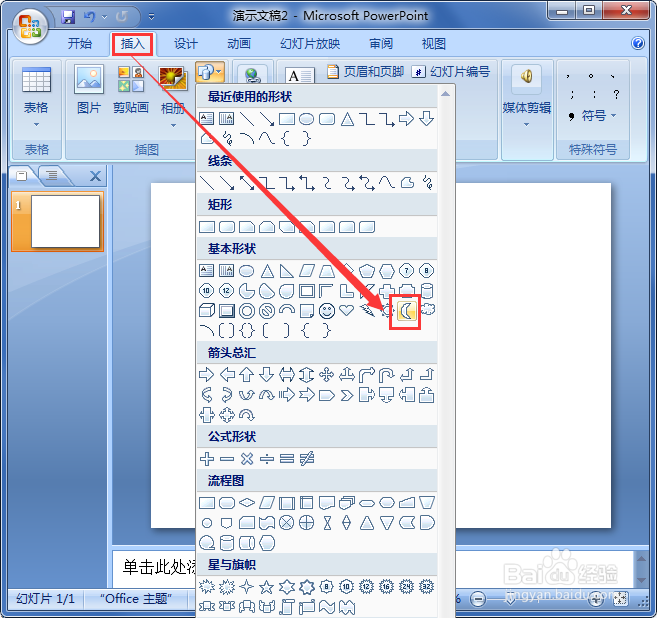Expand the Media Clips dropdown
The width and height of the screenshot is (657, 618).
tap(527, 124)
